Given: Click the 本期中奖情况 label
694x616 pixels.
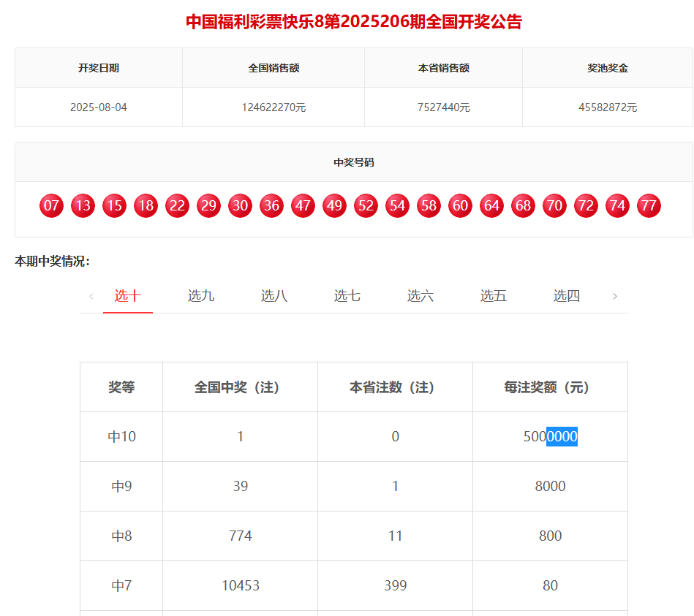Looking at the screenshot, I should pos(52,261).
